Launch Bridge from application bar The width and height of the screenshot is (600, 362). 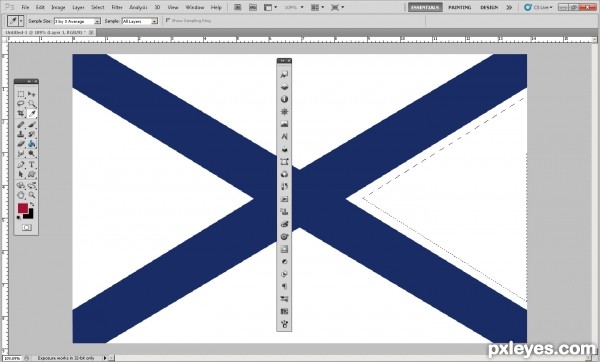click(238, 7)
